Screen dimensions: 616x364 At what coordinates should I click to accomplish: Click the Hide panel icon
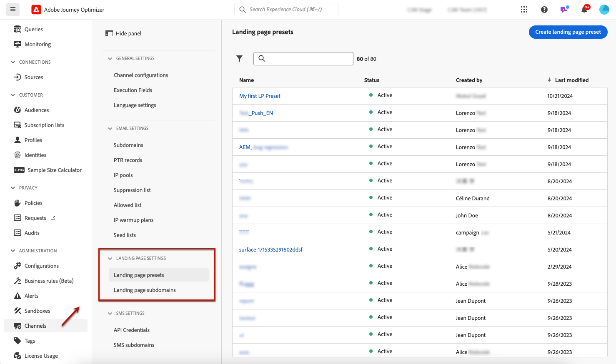[109, 33]
